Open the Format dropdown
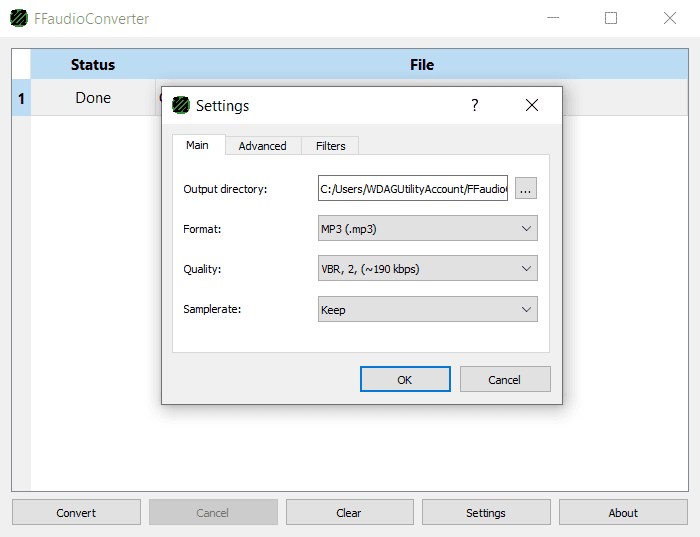The width and height of the screenshot is (700, 537). point(427,229)
